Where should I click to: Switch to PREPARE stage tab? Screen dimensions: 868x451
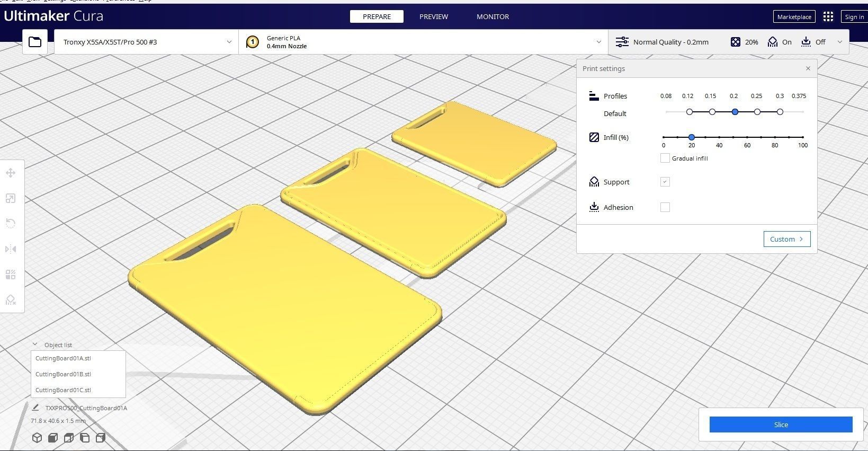click(377, 16)
